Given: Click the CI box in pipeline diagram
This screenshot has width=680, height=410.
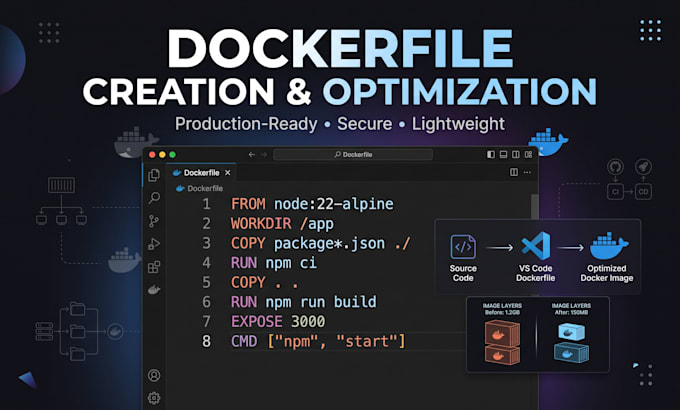Looking at the screenshot, I should click(x=615, y=191).
